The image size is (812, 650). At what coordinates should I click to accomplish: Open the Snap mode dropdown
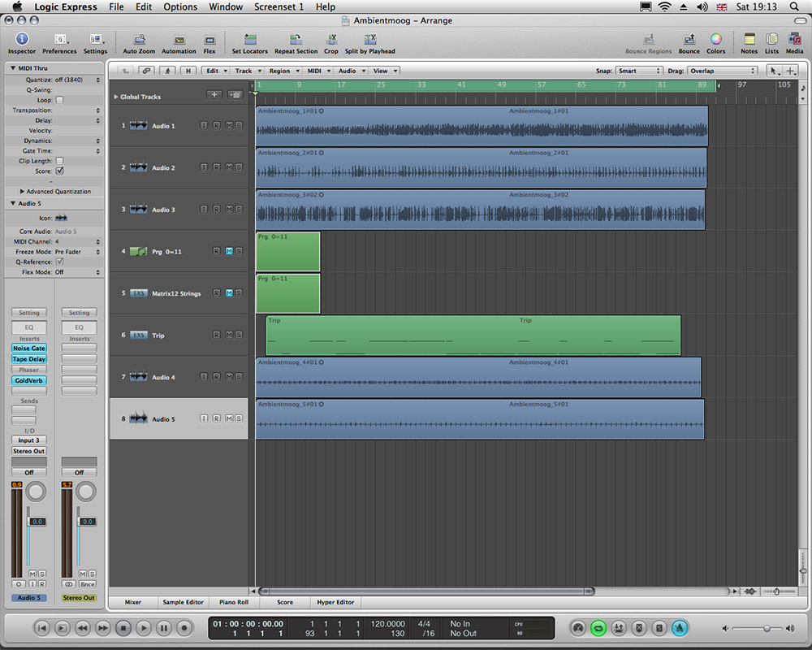click(x=639, y=71)
